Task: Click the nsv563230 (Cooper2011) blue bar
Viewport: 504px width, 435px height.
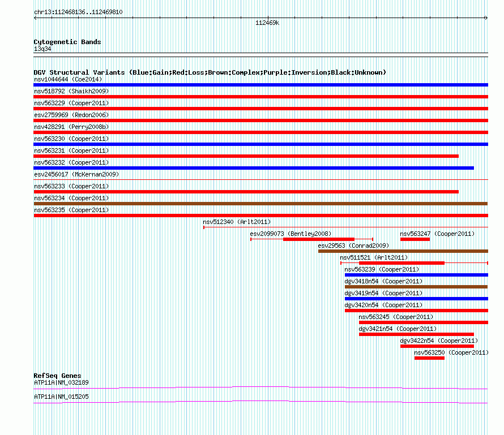Action: [x=260, y=144]
